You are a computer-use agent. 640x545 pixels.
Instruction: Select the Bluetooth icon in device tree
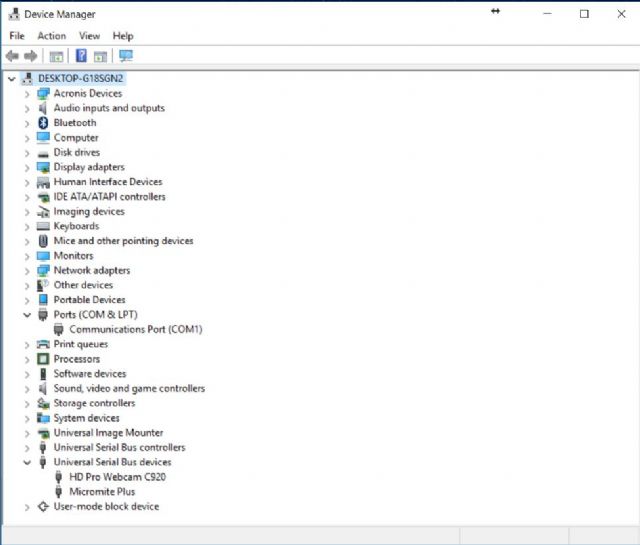click(43, 123)
